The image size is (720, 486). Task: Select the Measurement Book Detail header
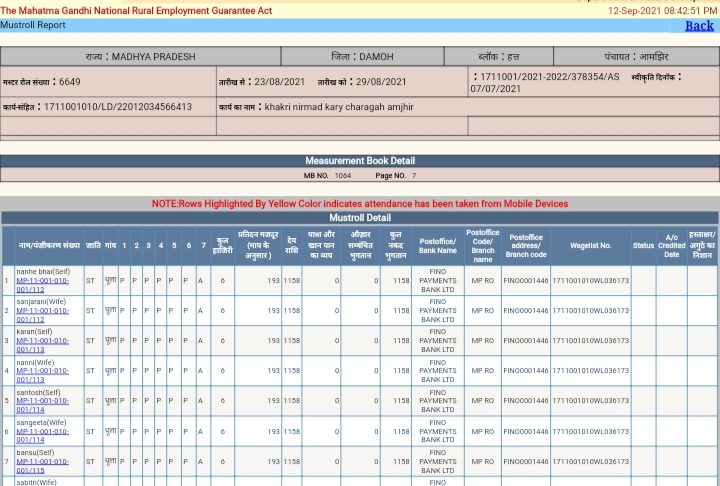point(360,161)
